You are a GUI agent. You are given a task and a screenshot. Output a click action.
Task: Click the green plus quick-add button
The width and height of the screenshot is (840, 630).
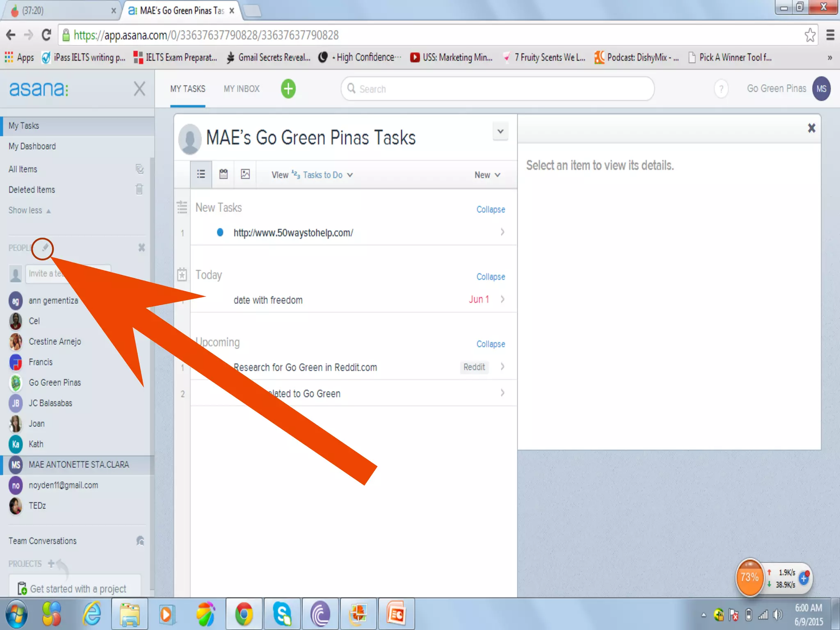[288, 89]
